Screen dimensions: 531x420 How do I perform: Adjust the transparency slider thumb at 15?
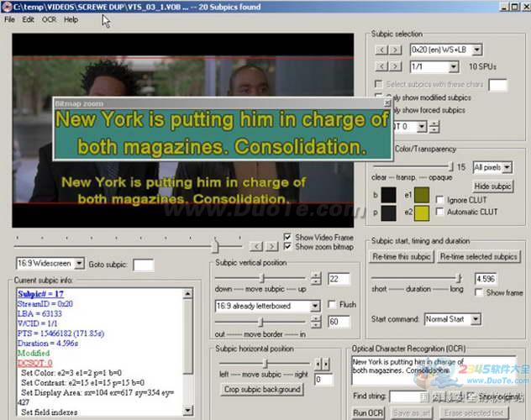pos(450,166)
